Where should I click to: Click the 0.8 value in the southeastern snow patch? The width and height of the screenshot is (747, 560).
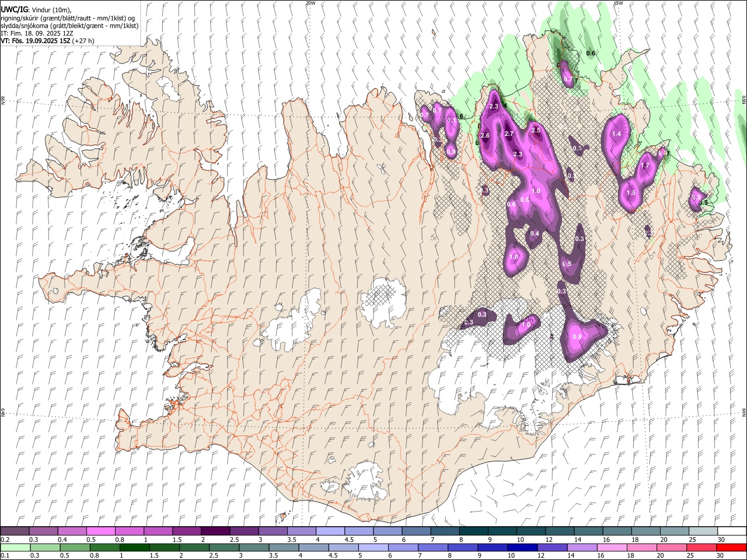(577, 337)
